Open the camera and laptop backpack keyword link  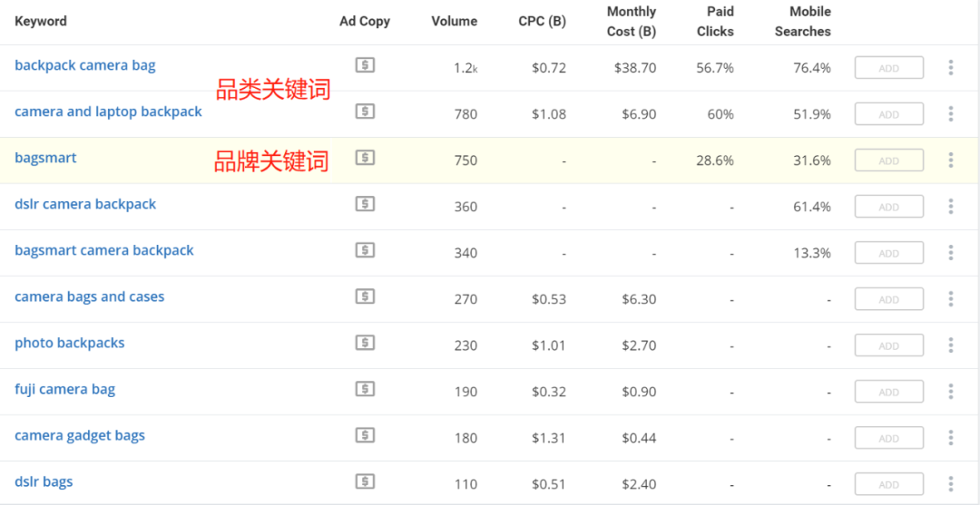pyautogui.click(x=108, y=112)
